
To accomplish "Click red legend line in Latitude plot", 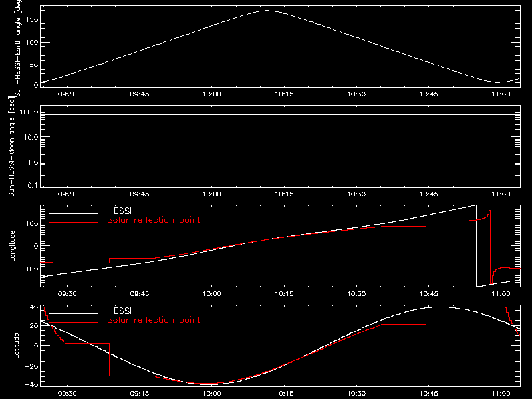I will pos(74,323).
